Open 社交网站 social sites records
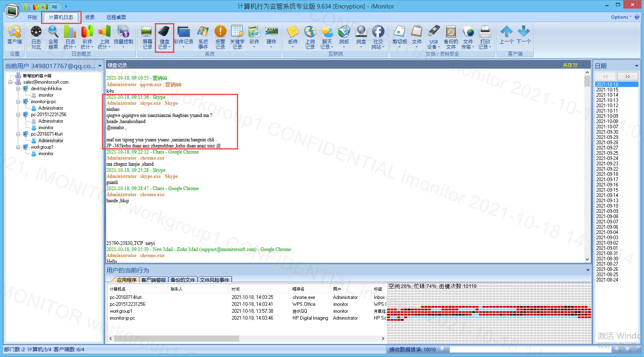Image resolution: width=644 pixels, height=357 pixels. coord(378,37)
